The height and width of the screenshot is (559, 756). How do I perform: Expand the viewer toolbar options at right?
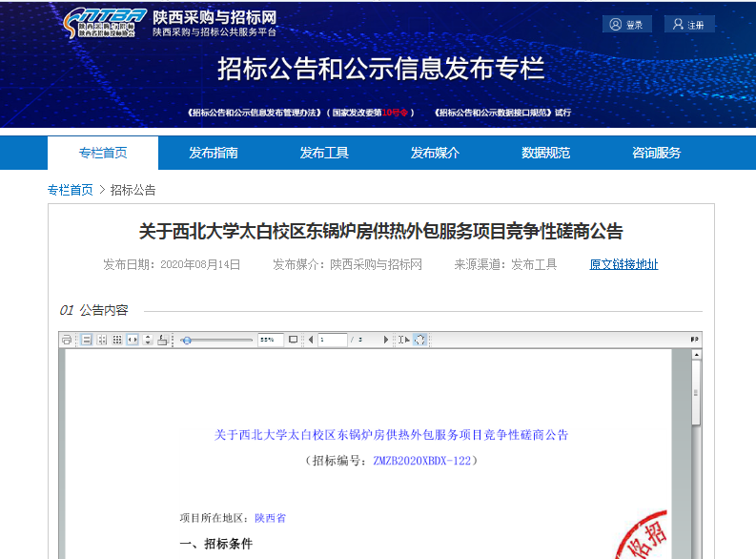pyautogui.click(x=694, y=340)
